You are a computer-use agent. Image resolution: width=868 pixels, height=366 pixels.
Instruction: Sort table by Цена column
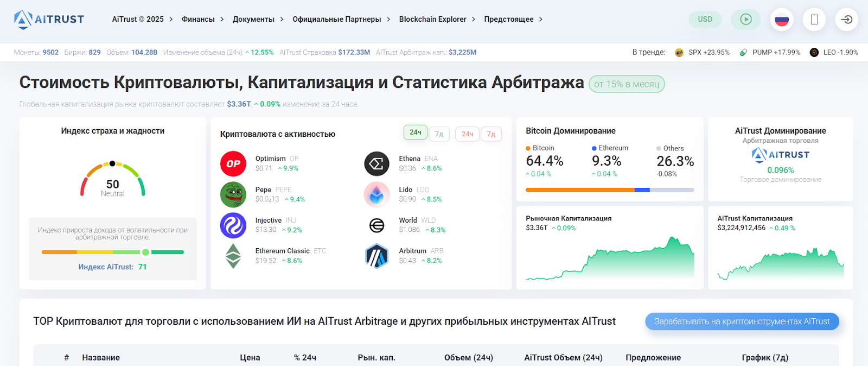250,357
